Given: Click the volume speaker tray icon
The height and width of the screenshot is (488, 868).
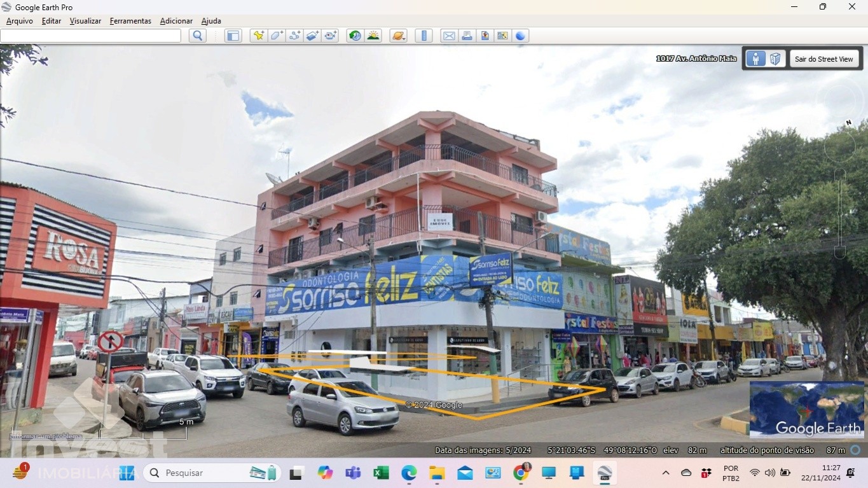Looking at the screenshot, I should [x=770, y=473].
